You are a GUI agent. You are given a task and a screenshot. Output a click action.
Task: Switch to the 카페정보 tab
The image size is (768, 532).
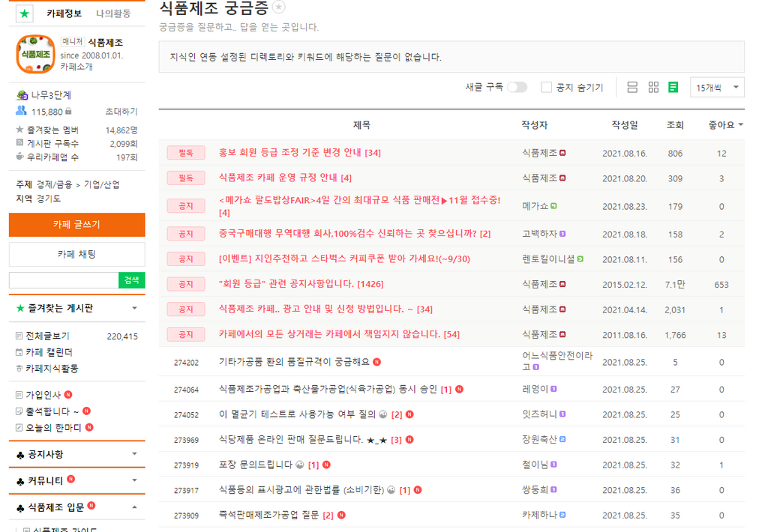(x=64, y=13)
